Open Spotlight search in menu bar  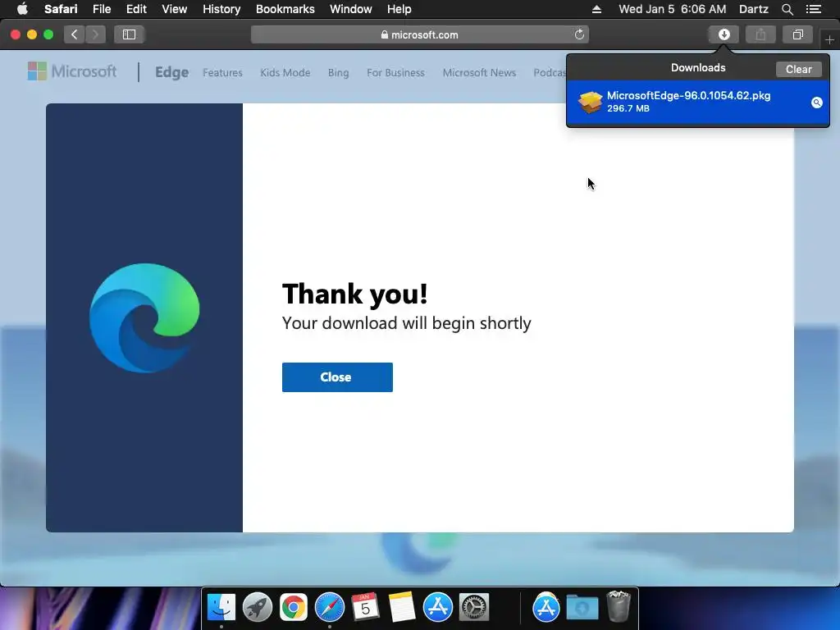tap(787, 9)
